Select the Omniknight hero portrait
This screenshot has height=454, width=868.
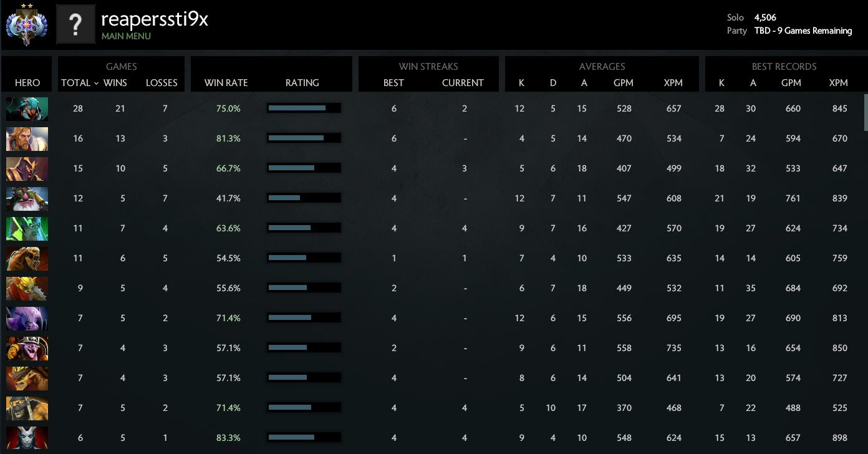pos(27,138)
